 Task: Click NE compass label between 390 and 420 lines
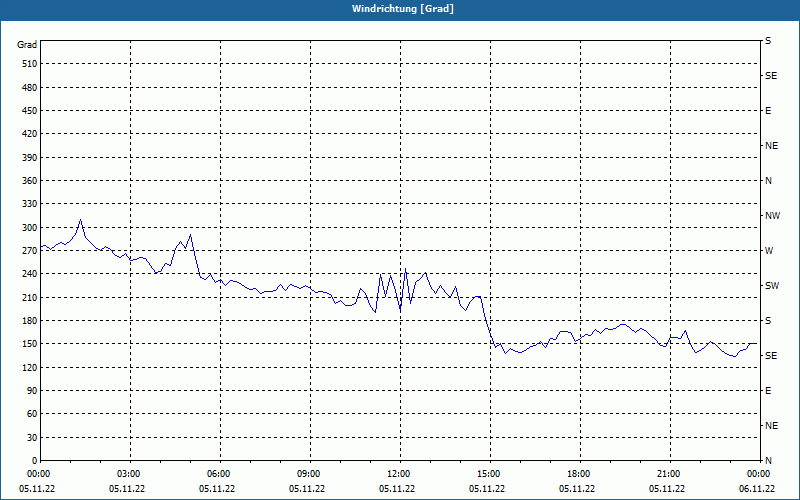tap(771, 146)
